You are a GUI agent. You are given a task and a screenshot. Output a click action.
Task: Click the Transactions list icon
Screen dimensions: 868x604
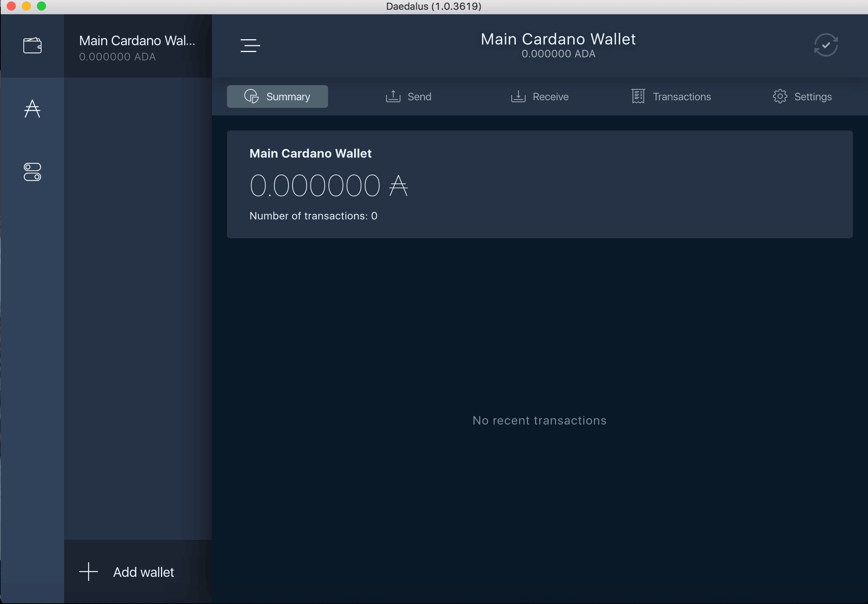click(x=637, y=96)
